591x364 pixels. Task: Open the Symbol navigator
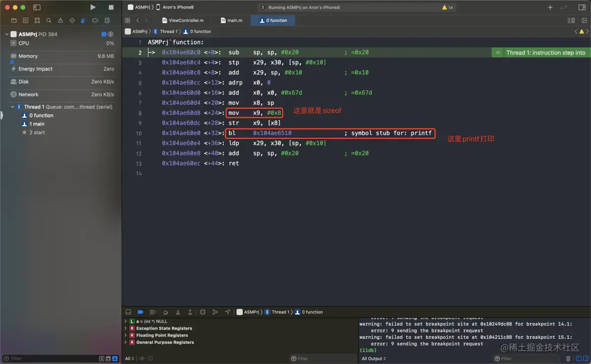[37, 21]
